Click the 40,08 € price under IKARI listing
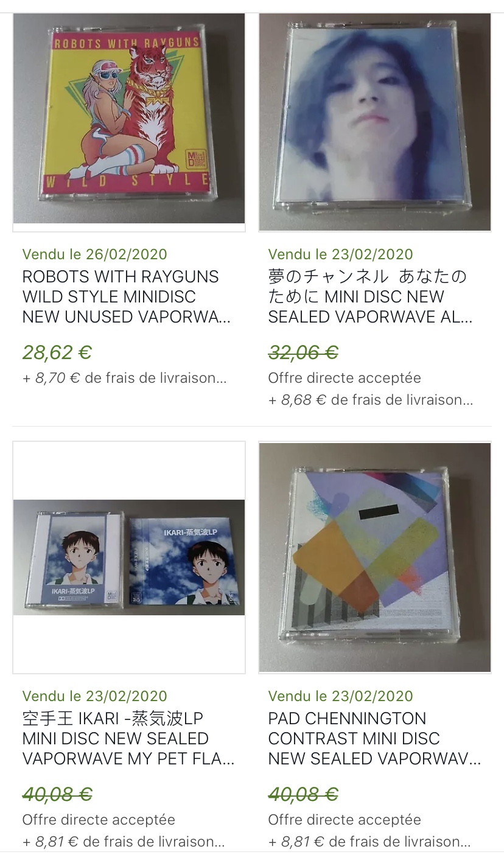 [x=57, y=794]
